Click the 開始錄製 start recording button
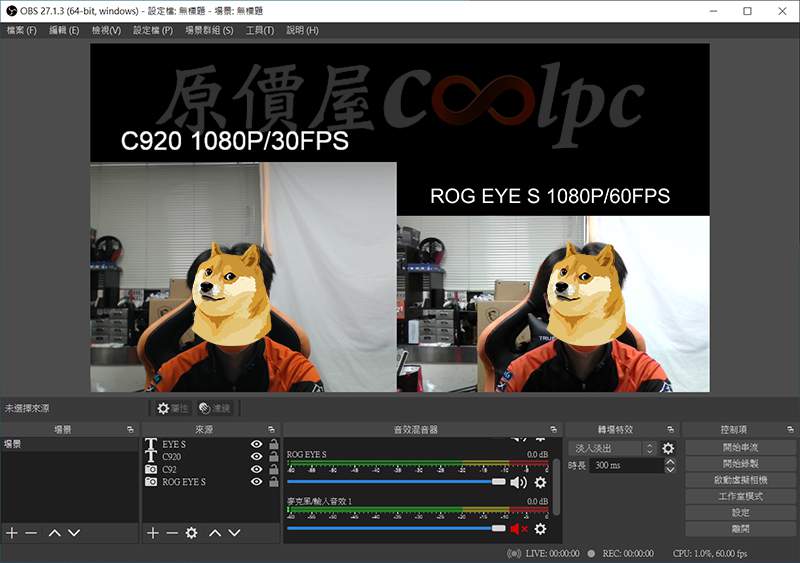This screenshot has width=800, height=563. [x=740, y=464]
